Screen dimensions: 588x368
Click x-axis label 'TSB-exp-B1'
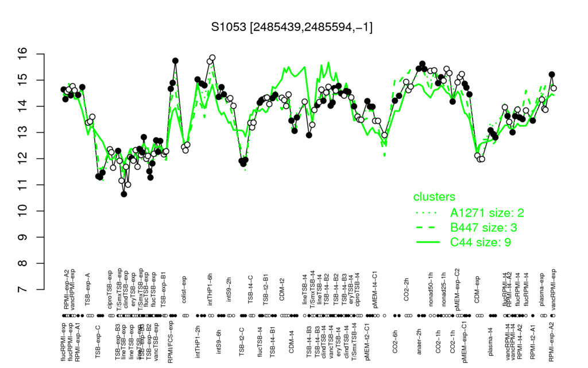(163, 290)
